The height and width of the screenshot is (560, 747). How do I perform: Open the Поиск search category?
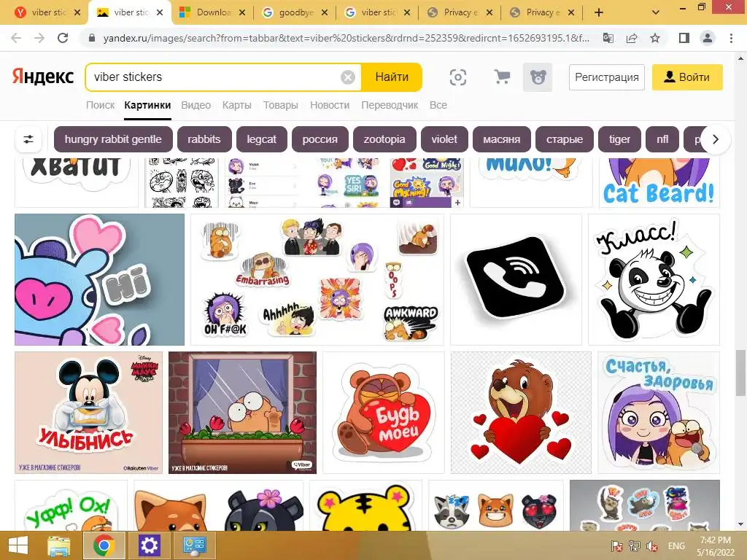point(100,105)
